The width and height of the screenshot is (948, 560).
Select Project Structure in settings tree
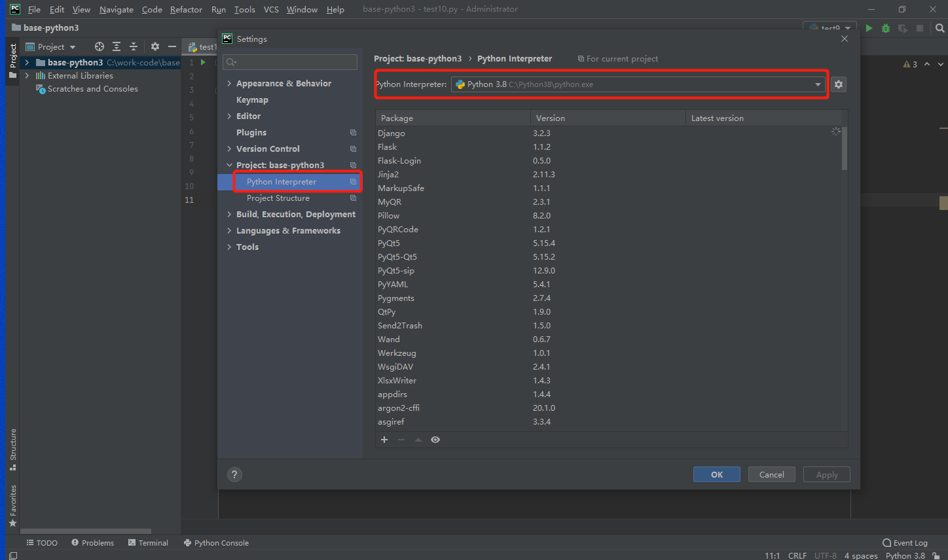coord(278,198)
